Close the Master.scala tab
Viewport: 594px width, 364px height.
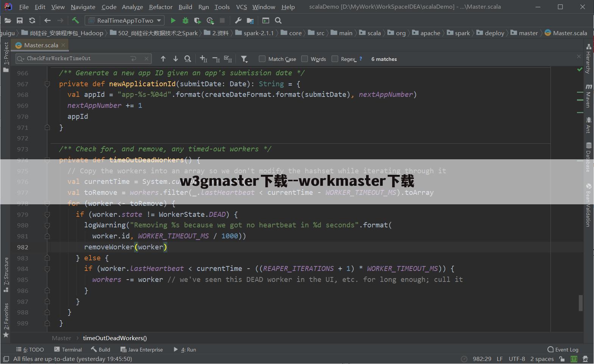click(63, 45)
